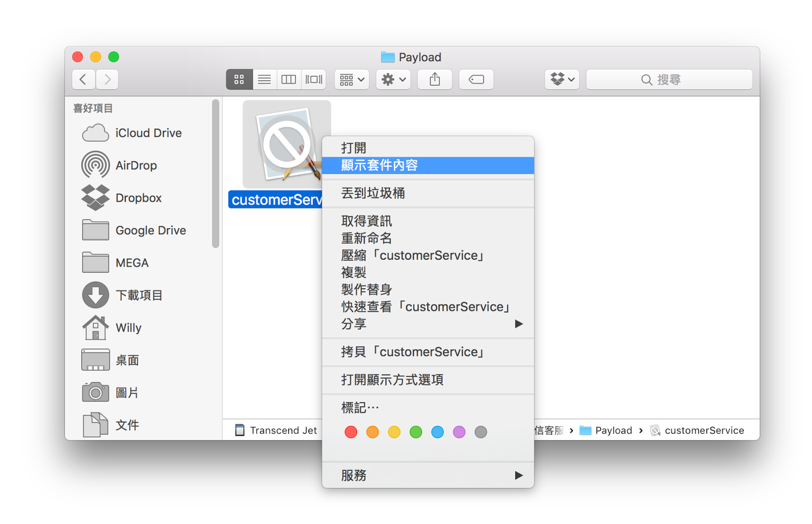
Task: Choose 快速查看「customerService」 menu item
Action: 428,307
